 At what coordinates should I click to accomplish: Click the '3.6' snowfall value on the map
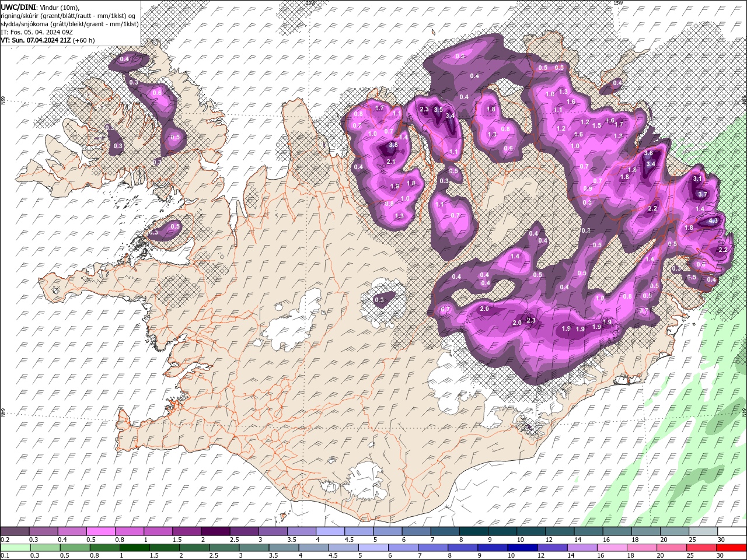[648, 153]
